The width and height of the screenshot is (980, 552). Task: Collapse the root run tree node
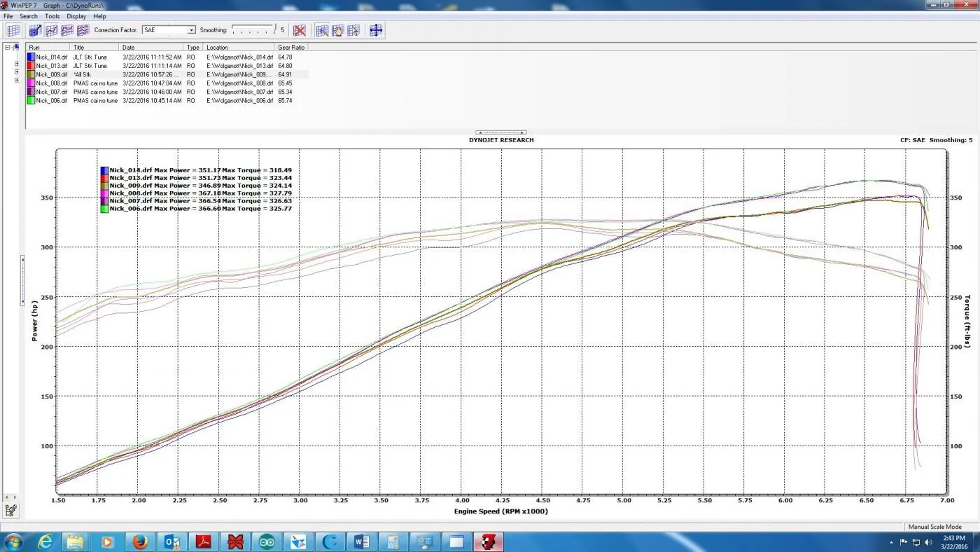pyautogui.click(x=7, y=48)
